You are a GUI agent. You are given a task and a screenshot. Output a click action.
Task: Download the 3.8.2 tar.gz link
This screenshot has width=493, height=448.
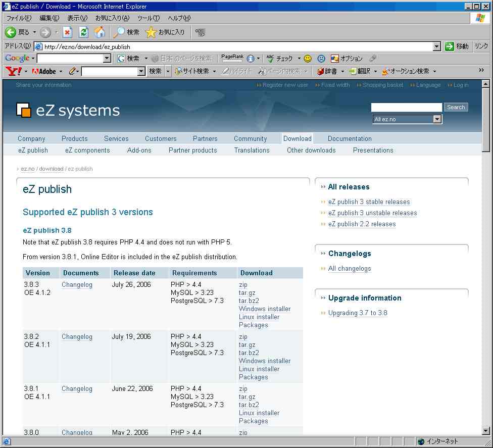pyautogui.click(x=247, y=345)
